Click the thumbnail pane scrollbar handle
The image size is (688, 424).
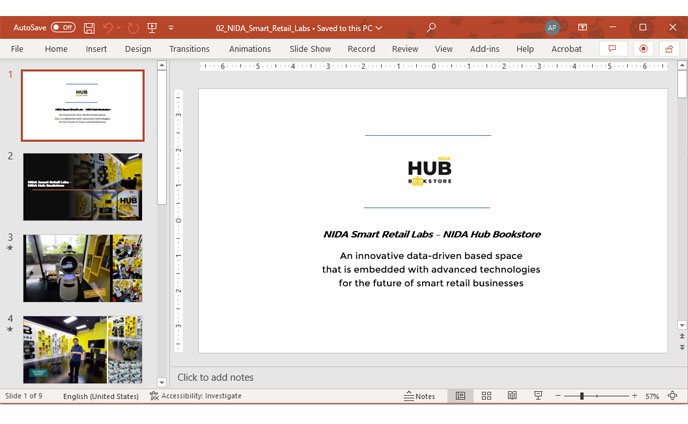[162, 137]
